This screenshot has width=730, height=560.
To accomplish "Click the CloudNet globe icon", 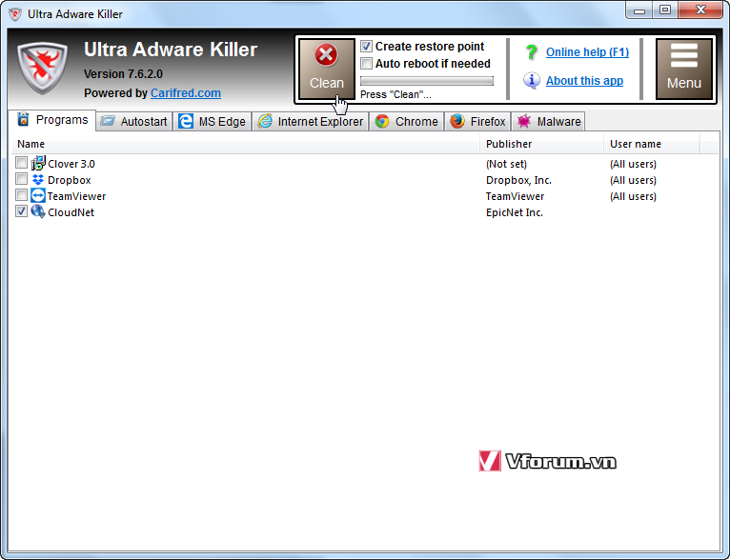I will point(38,212).
